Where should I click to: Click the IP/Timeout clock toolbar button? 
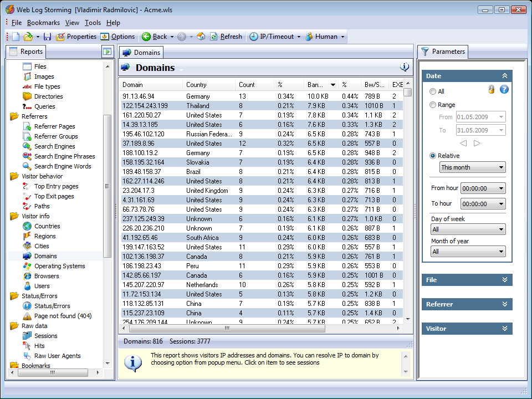[272, 37]
